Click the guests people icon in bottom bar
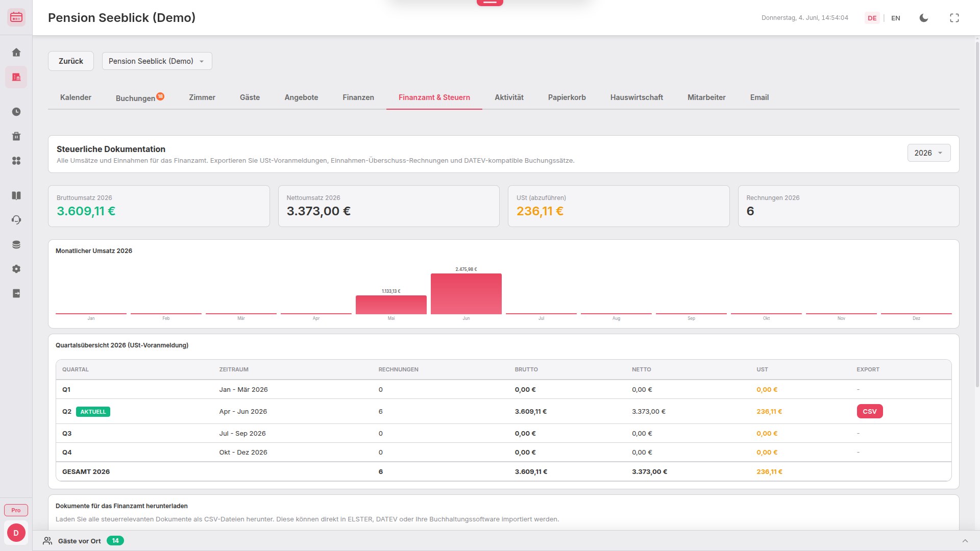This screenshot has width=980, height=551. click(47, 541)
